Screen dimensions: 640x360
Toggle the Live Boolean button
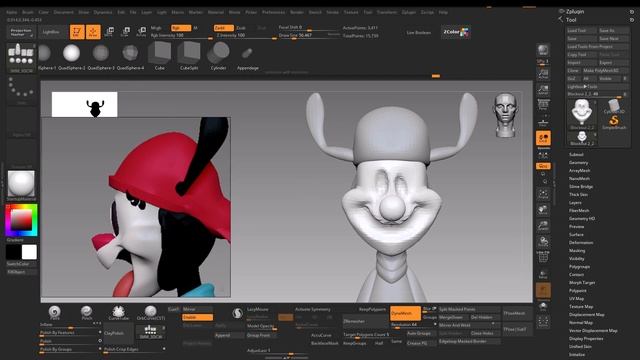[x=419, y=32]
